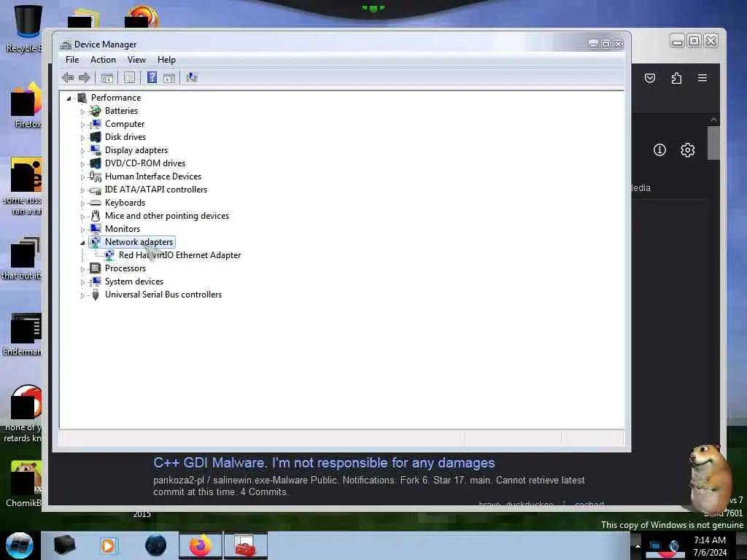747x560 pixels.
Task: Select the Display adapters label
Action: pyautogui.click(x=136, y=150)
